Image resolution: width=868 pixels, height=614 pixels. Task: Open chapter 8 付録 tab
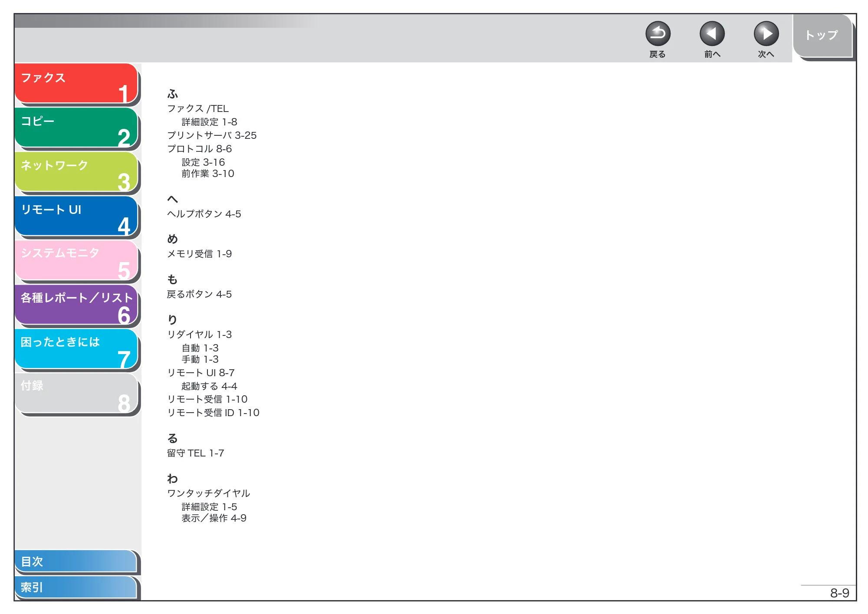point(76,393)
